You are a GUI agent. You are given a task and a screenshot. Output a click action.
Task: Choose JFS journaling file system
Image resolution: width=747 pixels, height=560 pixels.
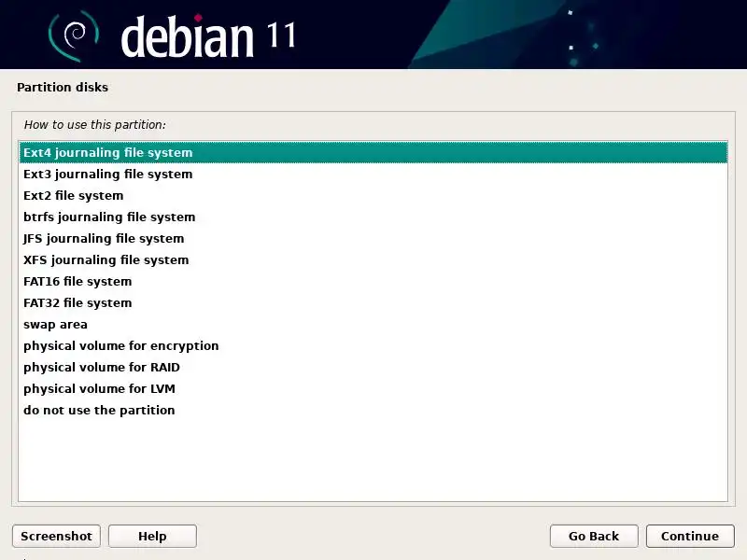[x=373, y=239]
